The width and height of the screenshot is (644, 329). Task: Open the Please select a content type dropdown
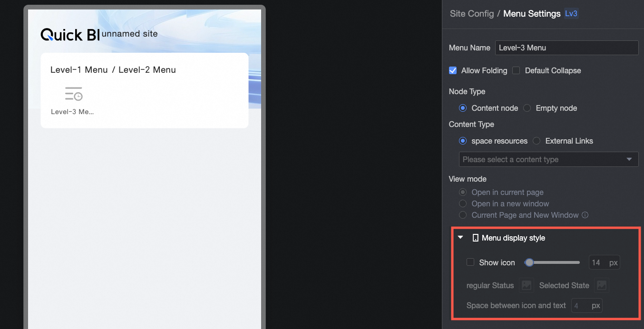click(548, 159)
